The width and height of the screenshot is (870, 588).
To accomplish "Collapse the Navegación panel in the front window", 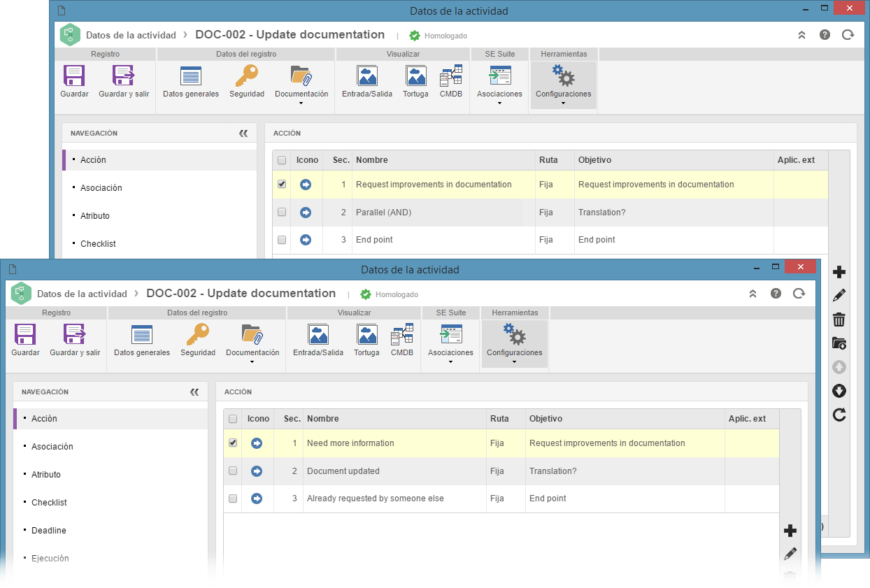I will point(194,392).
